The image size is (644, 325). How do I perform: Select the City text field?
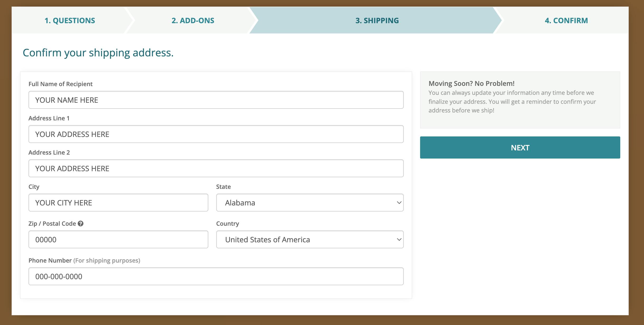tap(118, 203)
